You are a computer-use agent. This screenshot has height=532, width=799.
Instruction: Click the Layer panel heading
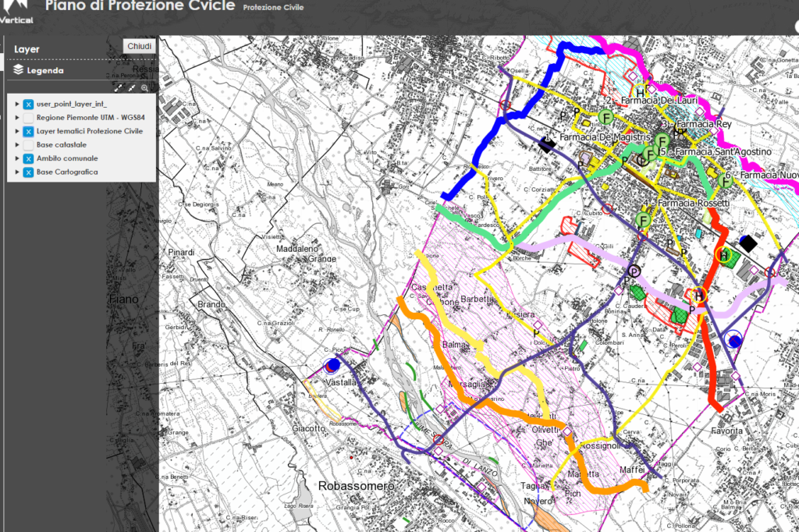pyautogui.click(x=27, y=49)
